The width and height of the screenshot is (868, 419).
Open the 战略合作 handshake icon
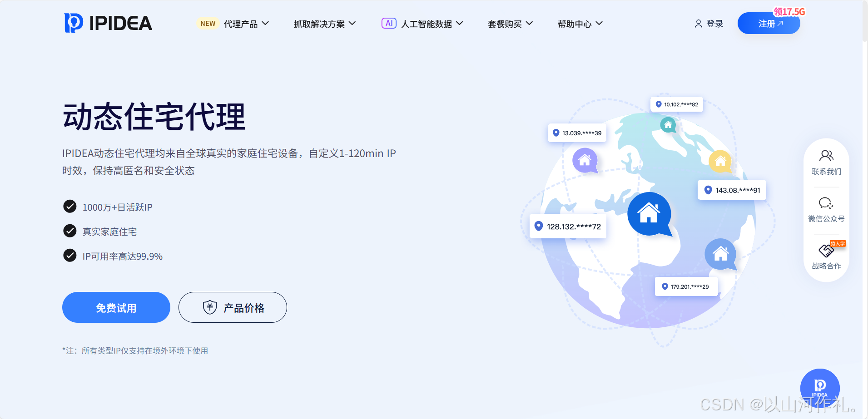click(x=826, y=250)
